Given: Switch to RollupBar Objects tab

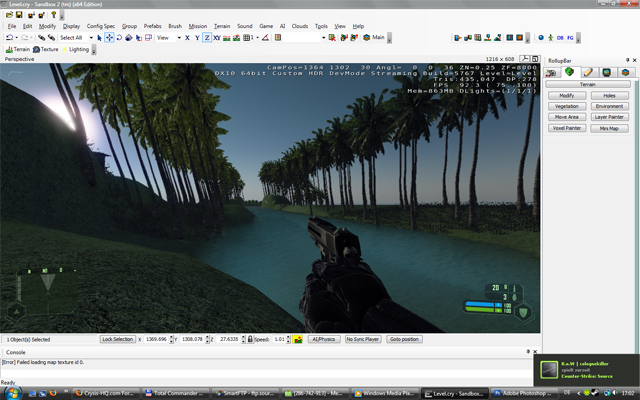Looking at the screenshot, I should [x=551, y=73].
